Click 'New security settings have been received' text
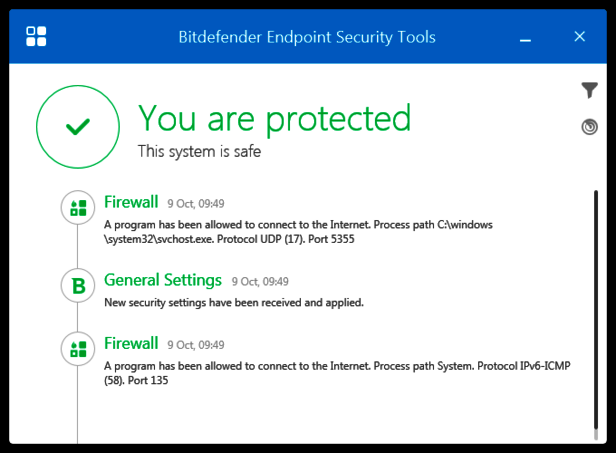 click(234, 302)
